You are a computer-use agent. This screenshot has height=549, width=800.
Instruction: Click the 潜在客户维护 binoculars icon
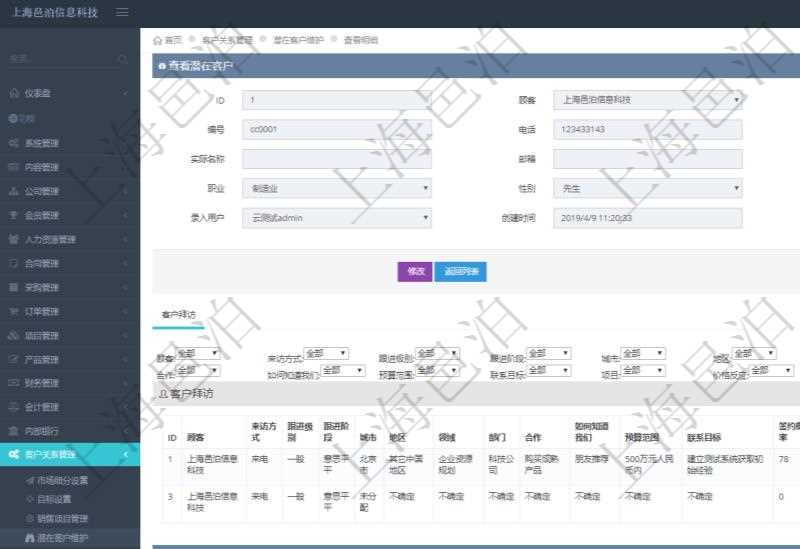point(29,538)
